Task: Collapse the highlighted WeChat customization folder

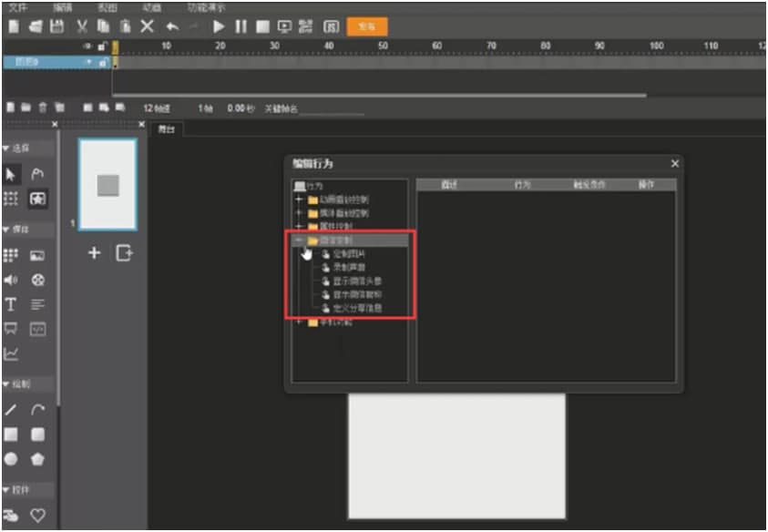Action: click(x=300, y=240)
